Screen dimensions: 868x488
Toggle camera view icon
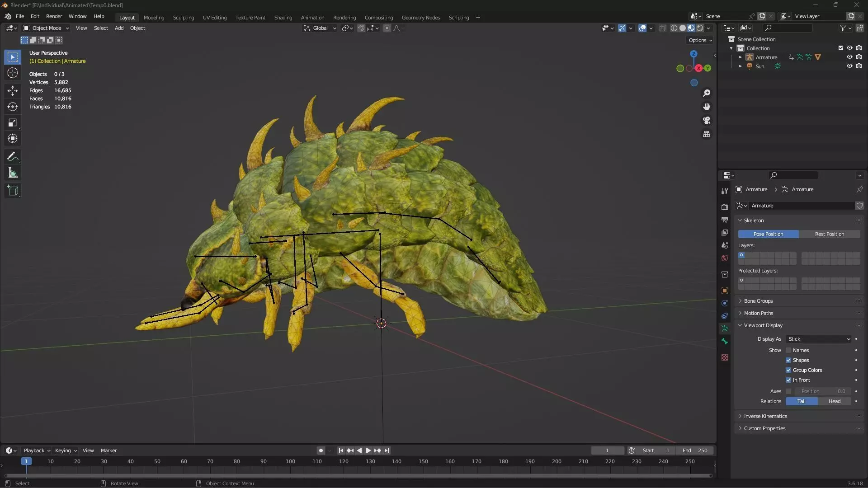pos(707,120)
